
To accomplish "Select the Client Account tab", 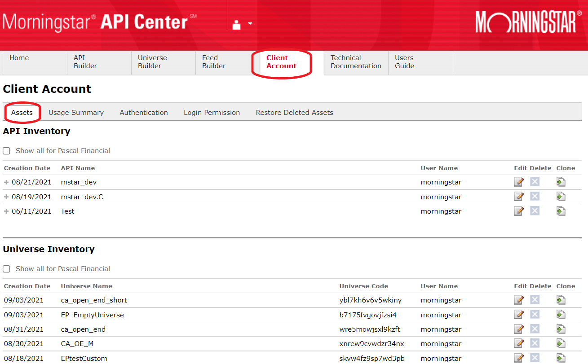I will [292, 62].
